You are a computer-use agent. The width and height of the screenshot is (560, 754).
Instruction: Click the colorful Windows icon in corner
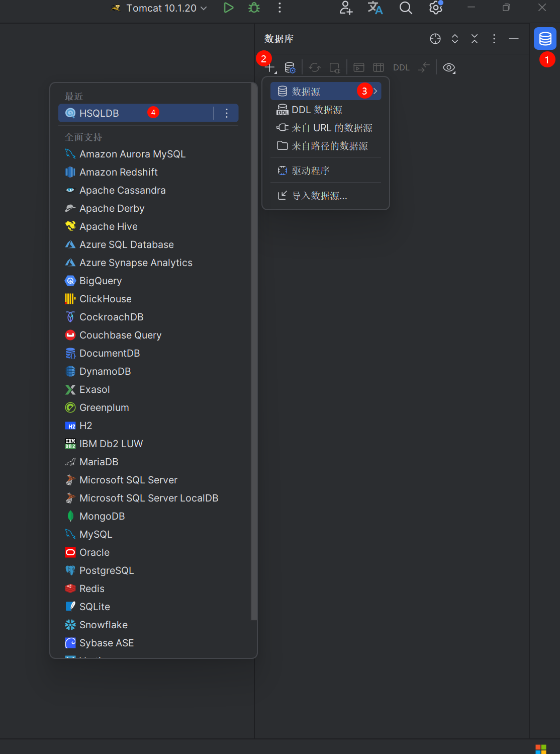(x=541, y=749)
